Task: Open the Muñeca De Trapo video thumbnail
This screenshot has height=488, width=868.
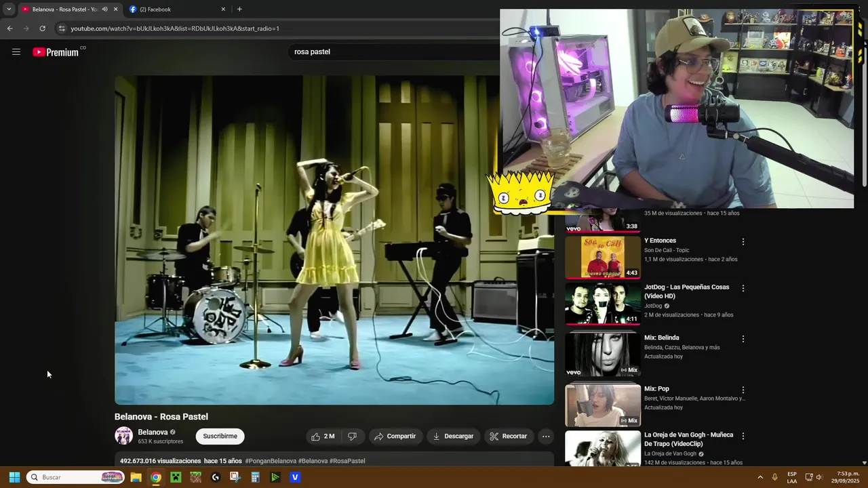Action: coord(603,449)
